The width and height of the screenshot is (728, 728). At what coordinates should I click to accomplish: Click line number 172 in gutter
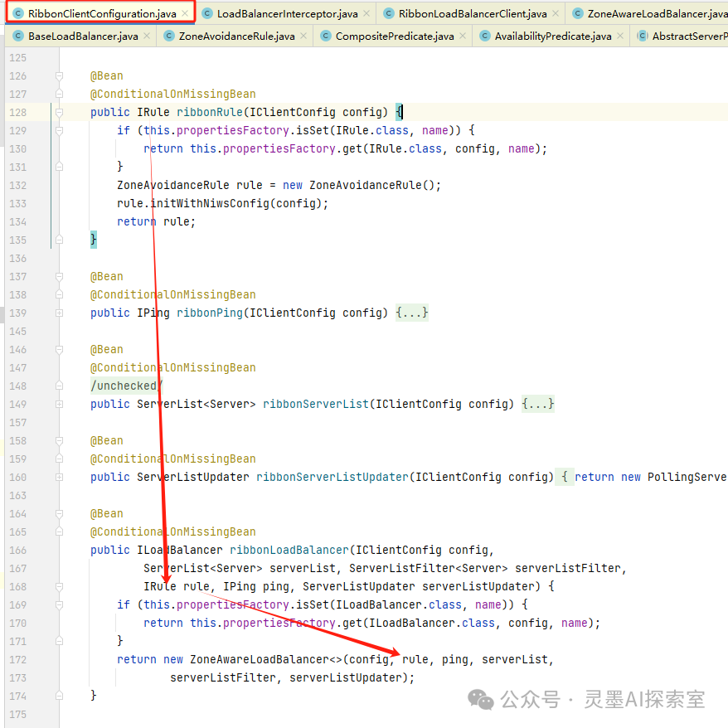point(17,660)
